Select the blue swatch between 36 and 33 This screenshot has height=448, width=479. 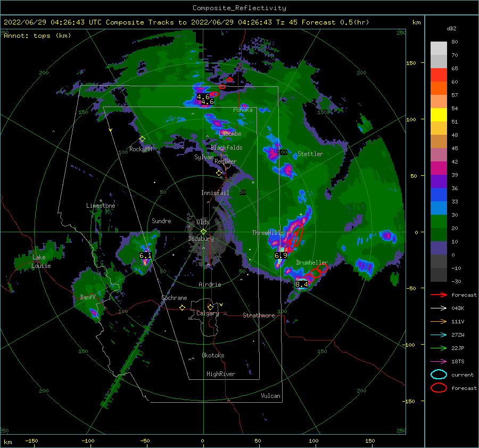(439, 195)
